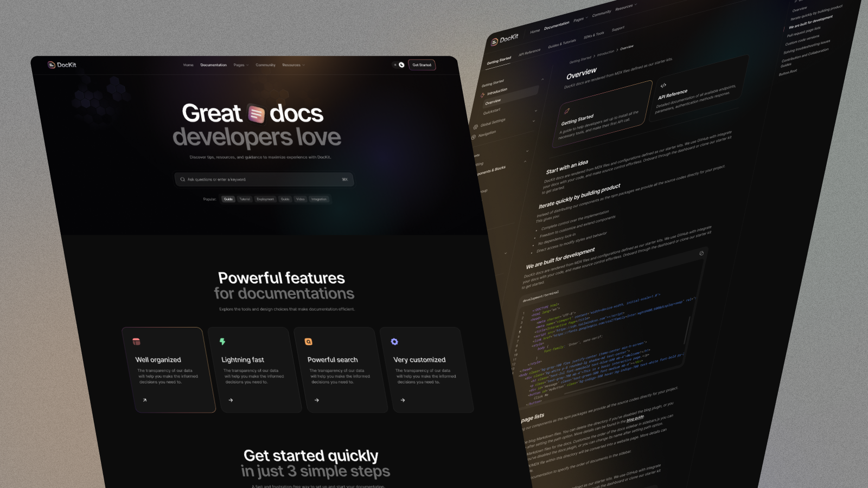Click the magnifier icon in the search bar
This screenshot has height=488, width=868.
click(x=183, y=179)
